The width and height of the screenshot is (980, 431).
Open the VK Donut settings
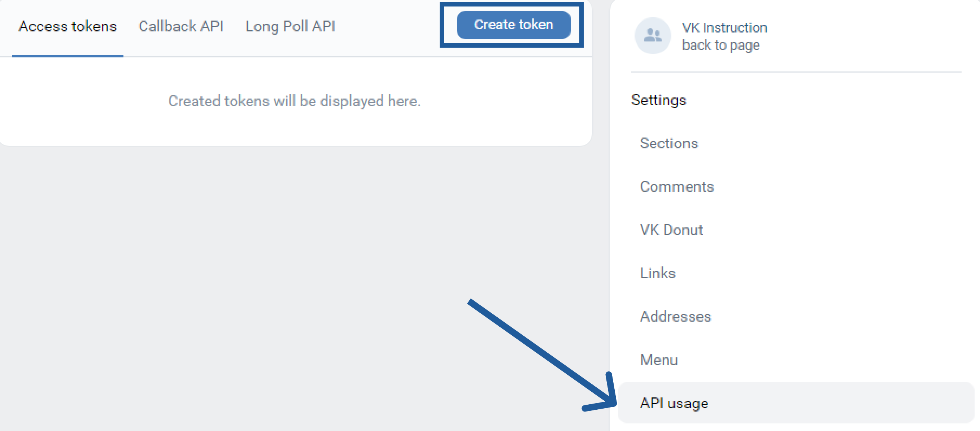(671, 230)
